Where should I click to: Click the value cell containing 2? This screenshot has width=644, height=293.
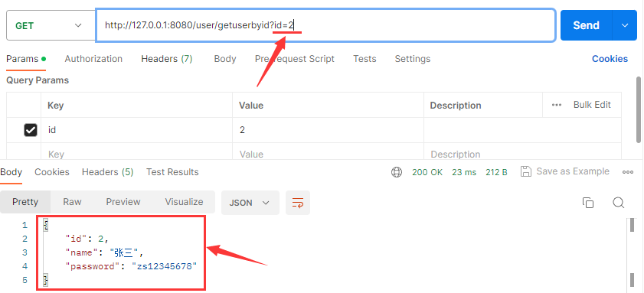pos(329,130)
